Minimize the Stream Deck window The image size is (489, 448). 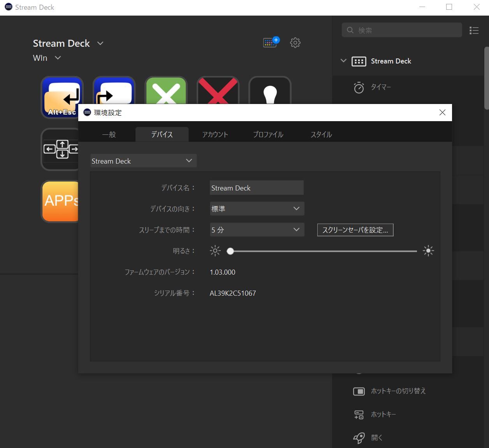point(422,7)
